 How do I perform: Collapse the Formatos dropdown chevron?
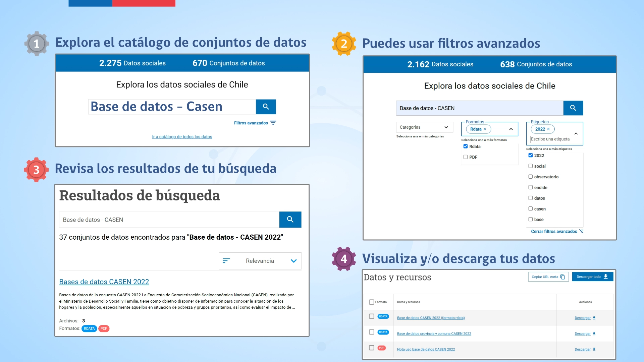coord(511,129)
